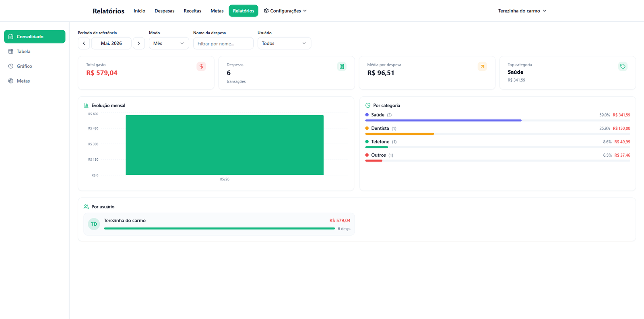The image size is (644, 319).
Task: Click the R$ 96,51 average value
Action: [381, 73]
